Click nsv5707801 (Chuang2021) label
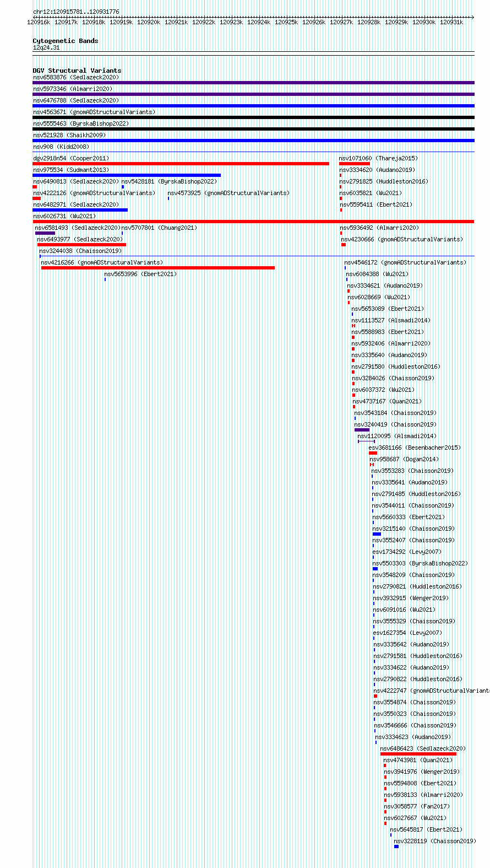This screenshot has width=490, height=868. coord(160,228)
